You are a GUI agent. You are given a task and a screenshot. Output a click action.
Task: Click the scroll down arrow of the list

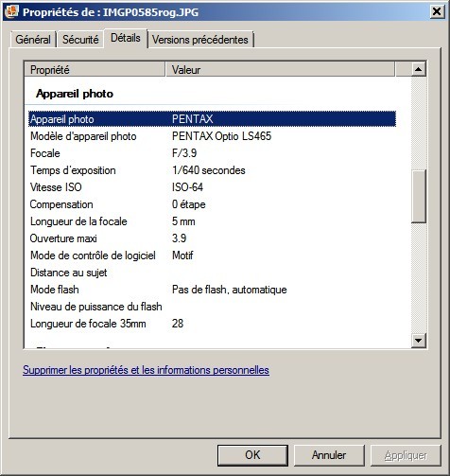click(419, 340)
